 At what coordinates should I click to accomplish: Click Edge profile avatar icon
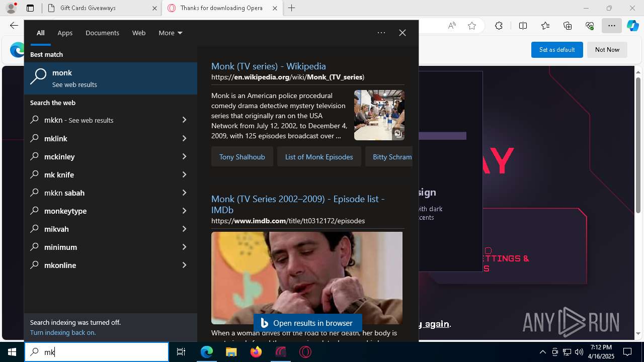(x=11, y=8)
